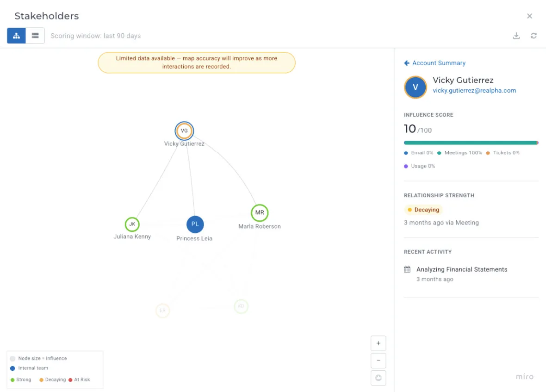The image size is (546, 392).
Task: Open the Analyzing Financial Statements activity
Action: click(462, 269)
